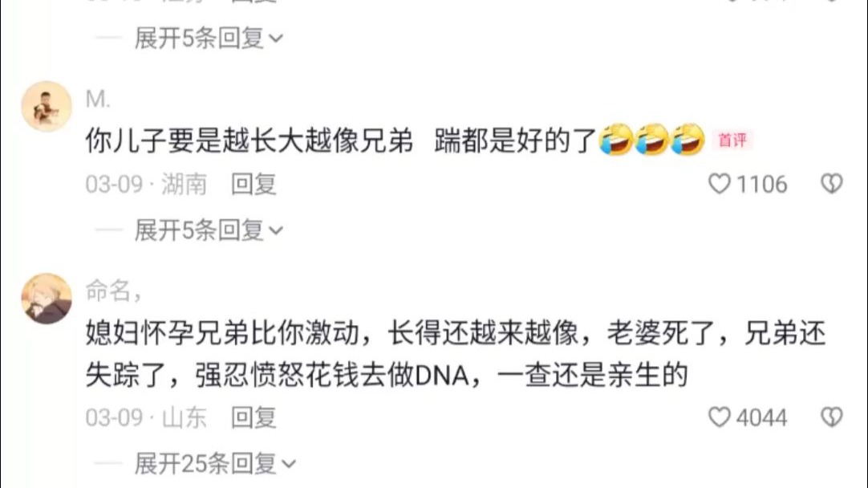The image size is (868, 488).
Task: Expand 5 replies under M.'s comment
Action: point(209,230)
